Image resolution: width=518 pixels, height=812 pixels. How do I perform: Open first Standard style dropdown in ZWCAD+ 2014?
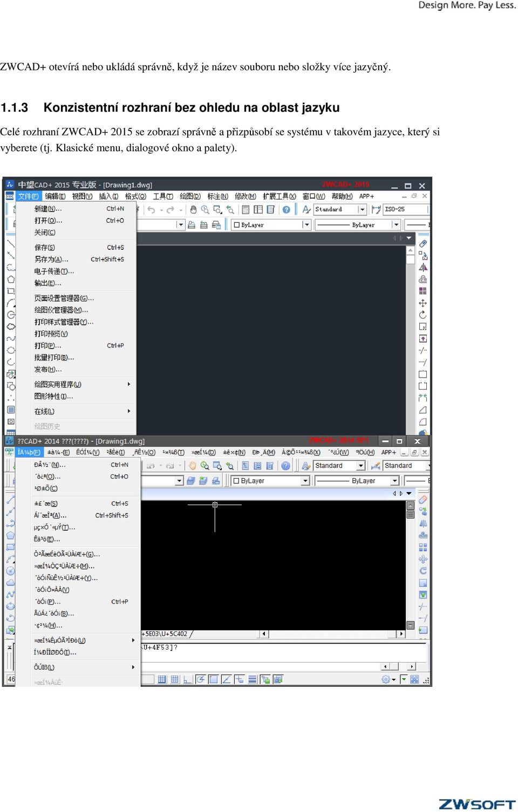point(361,466)
